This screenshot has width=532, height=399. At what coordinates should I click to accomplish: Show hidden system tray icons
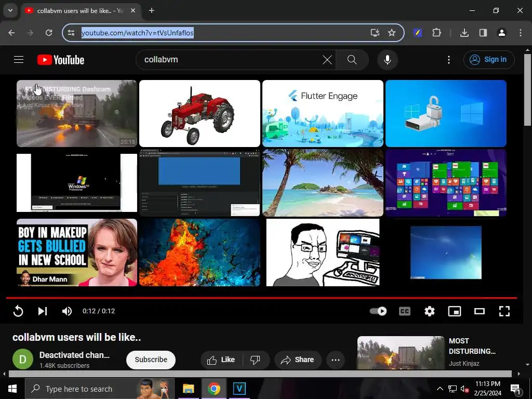tap(440, 389)
